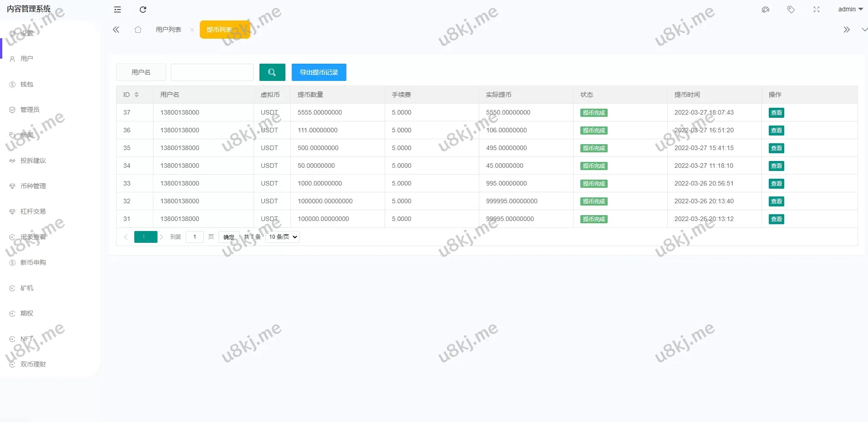
Task: Collapse the sidebar with the menu toggle icon
Action: click(117, 10)
